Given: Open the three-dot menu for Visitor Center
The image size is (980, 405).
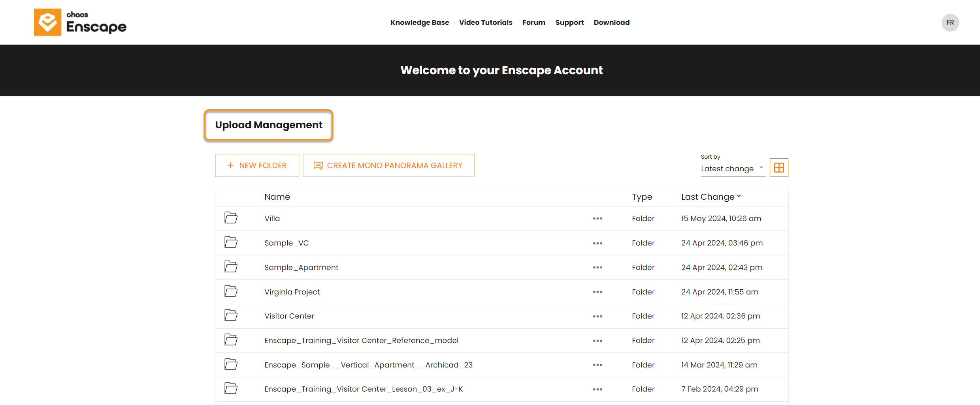Looking at the screenshot, I should click(x=597, y=316).
